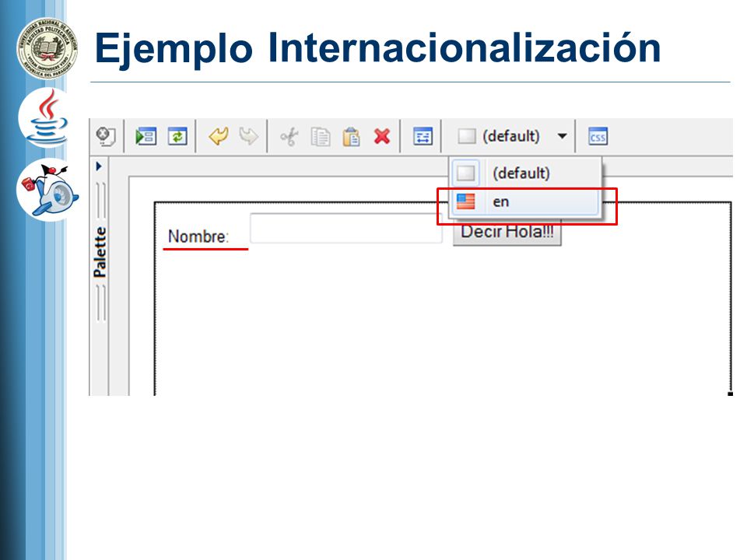This screenshot has width=747, height=560.
Task: Select the (default) locale menu entry
Action: click(x=524, y=173)
